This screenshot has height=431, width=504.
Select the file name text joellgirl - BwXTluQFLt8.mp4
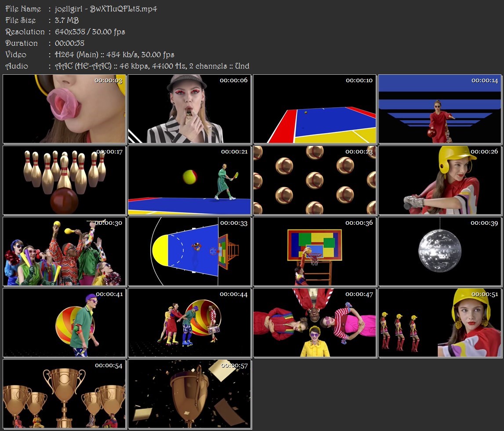pyautogui.click(x=106, y=9)
